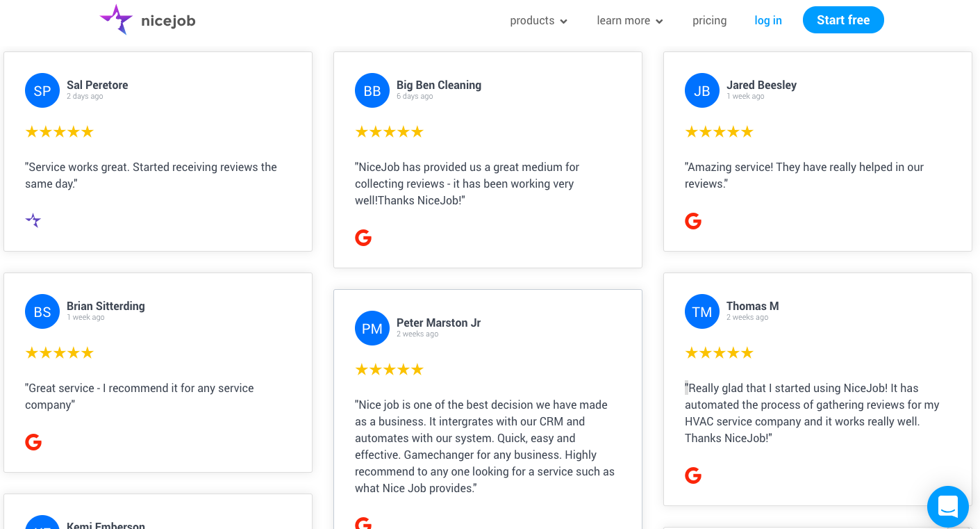980x529 pixels.
Task: Click reviewer name Jared Beesley
Action: pyautogui.click(x=761, y=85)
